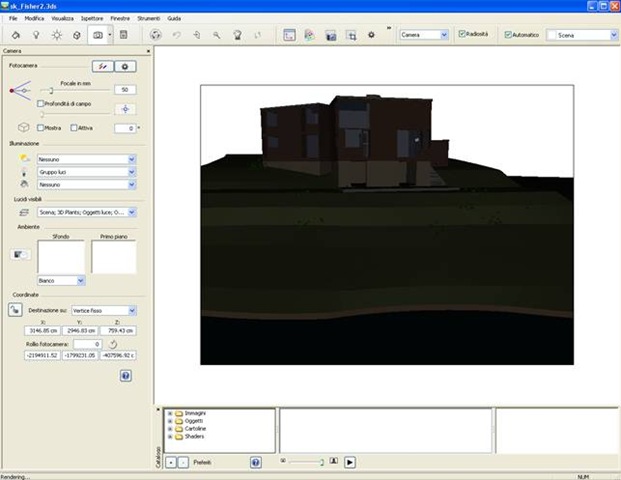
Task: Click the play button below the catalog
Action: point(350,463)
